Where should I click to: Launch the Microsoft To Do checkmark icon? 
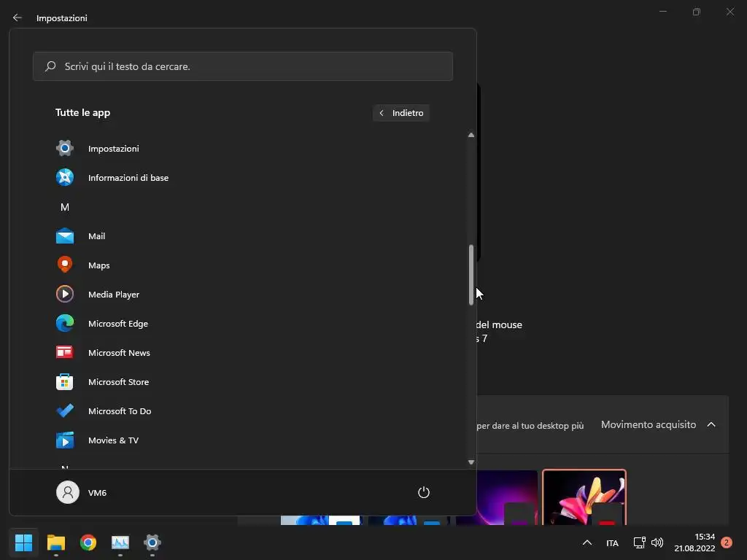(65, 411)
